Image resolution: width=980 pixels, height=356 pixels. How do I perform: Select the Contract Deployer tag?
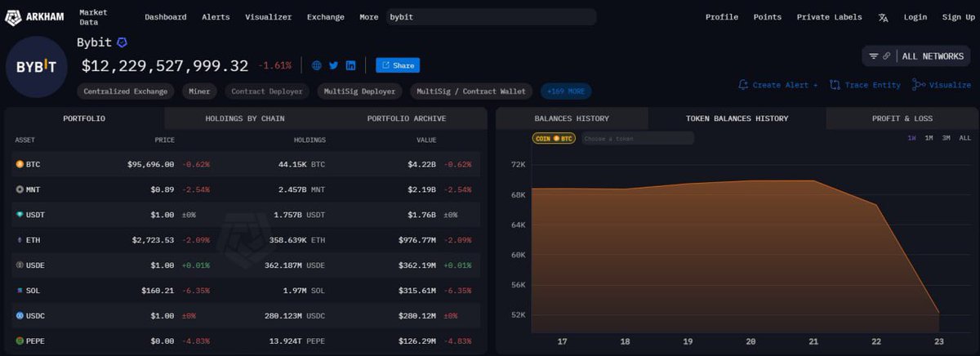coord(267,91)
